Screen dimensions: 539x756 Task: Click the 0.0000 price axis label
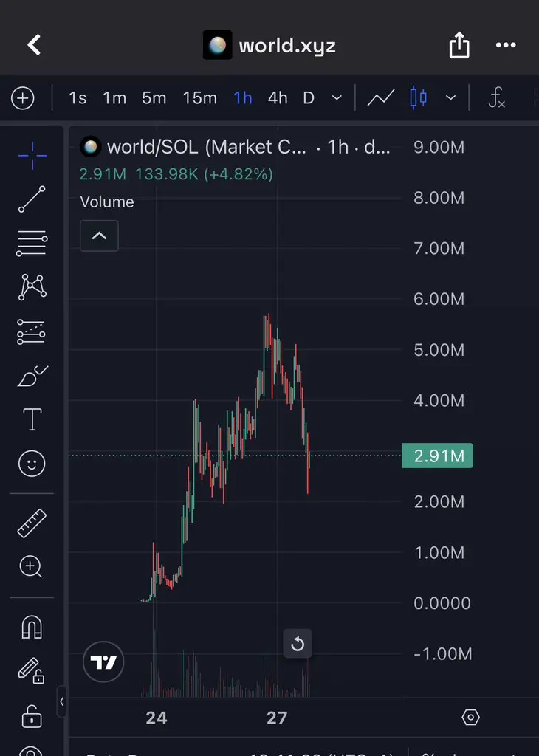442,603
